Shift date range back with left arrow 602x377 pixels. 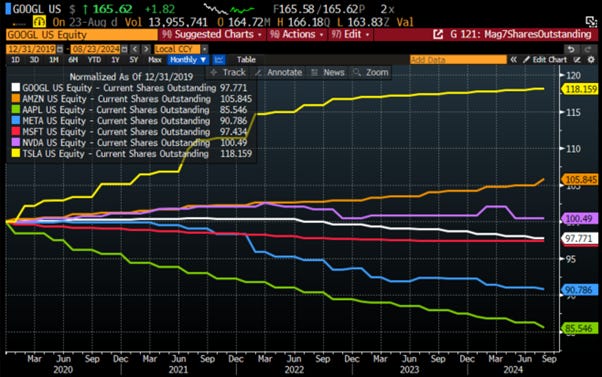click(134, 49)
